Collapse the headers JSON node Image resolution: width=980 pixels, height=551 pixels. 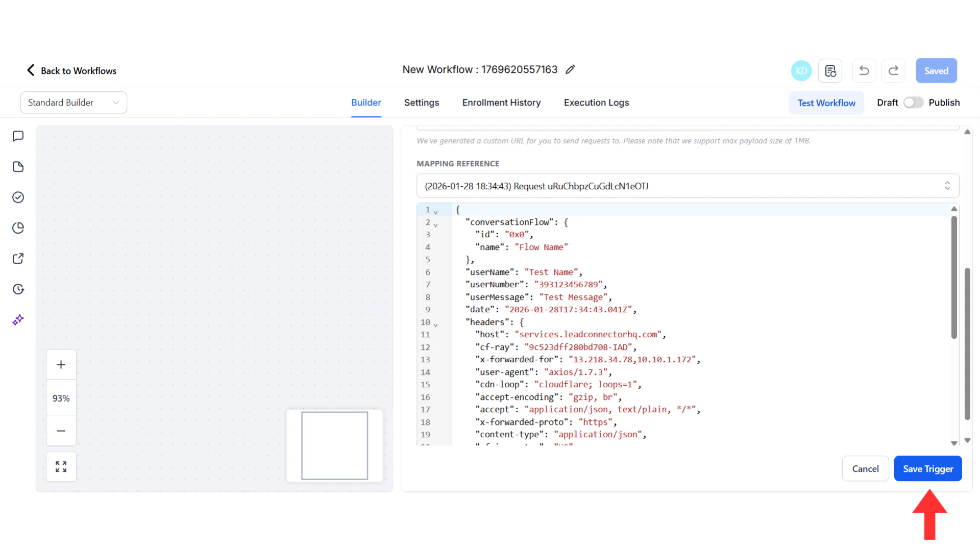[435, 324]
